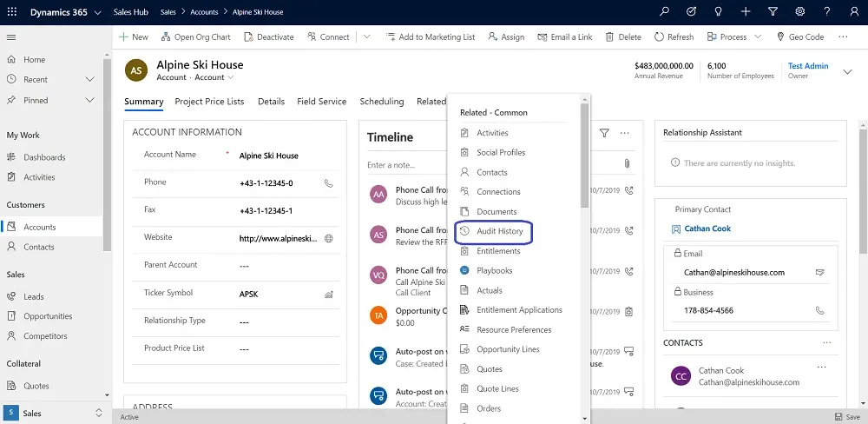868x424 pixels.
Task: Open the Test Admin owner link
Action: coord(808,66)
